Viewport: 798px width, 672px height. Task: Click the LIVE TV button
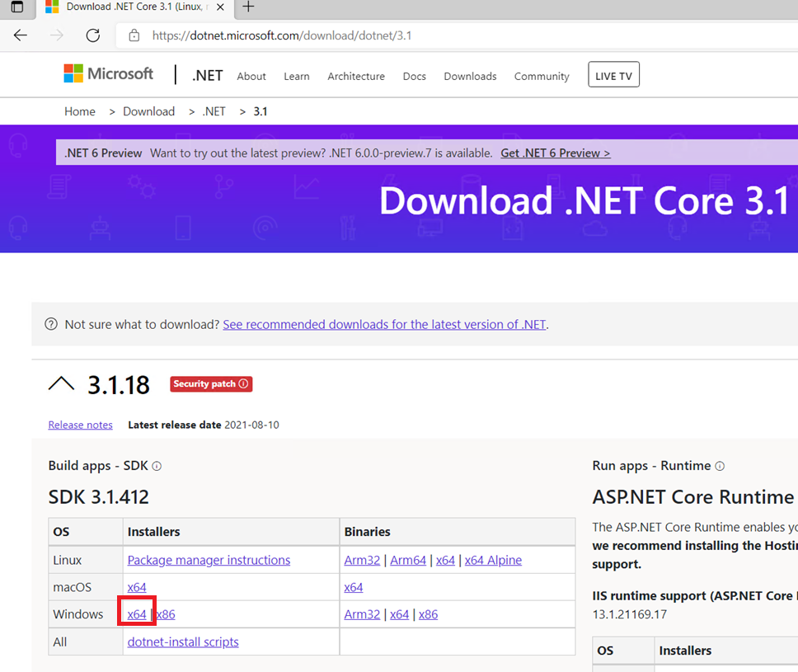(x=614, y=75)
